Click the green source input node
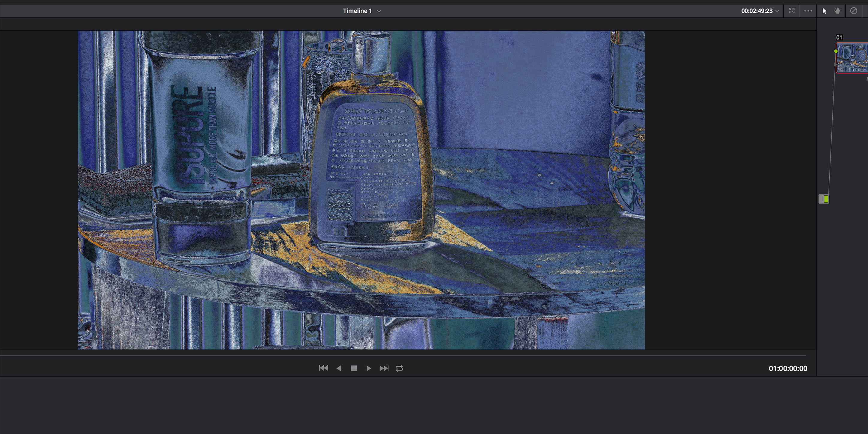 tap(824, 199)
